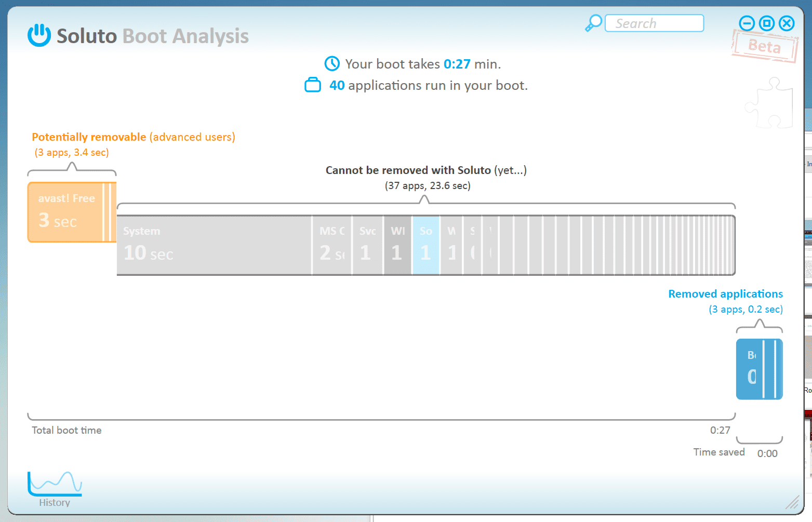Minimize the Soluto window
The image size is (812, 522).
pos(747,23)
